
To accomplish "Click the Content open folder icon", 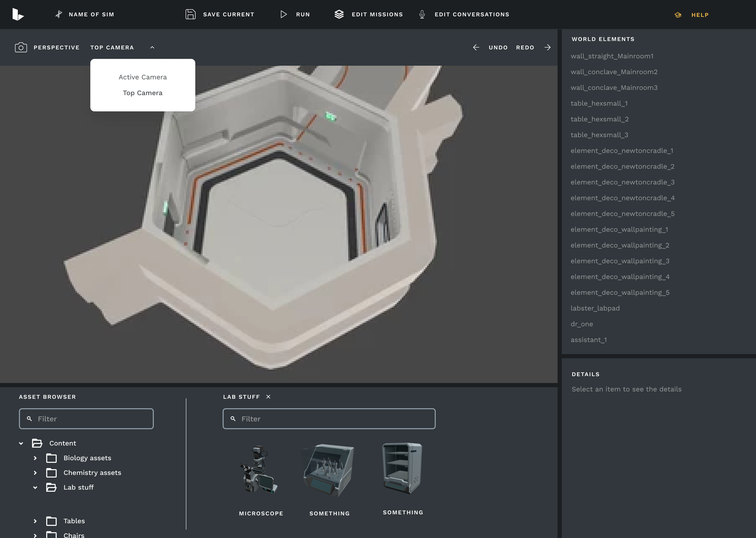I will point(37,443).
